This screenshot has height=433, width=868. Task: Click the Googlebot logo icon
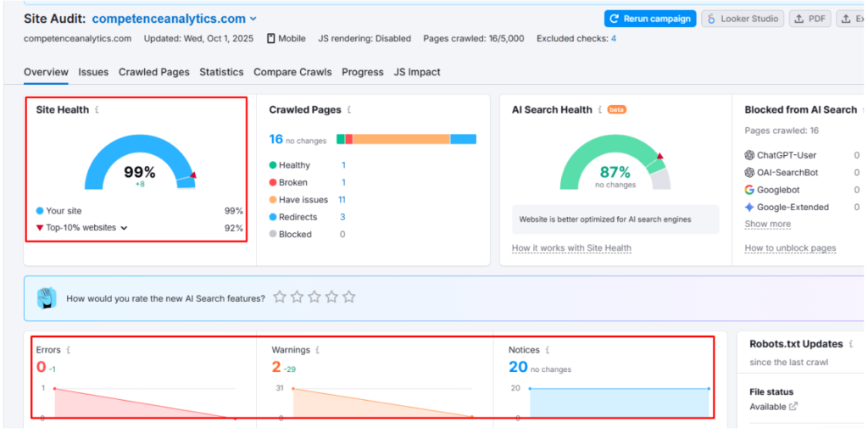click(749, 190)
